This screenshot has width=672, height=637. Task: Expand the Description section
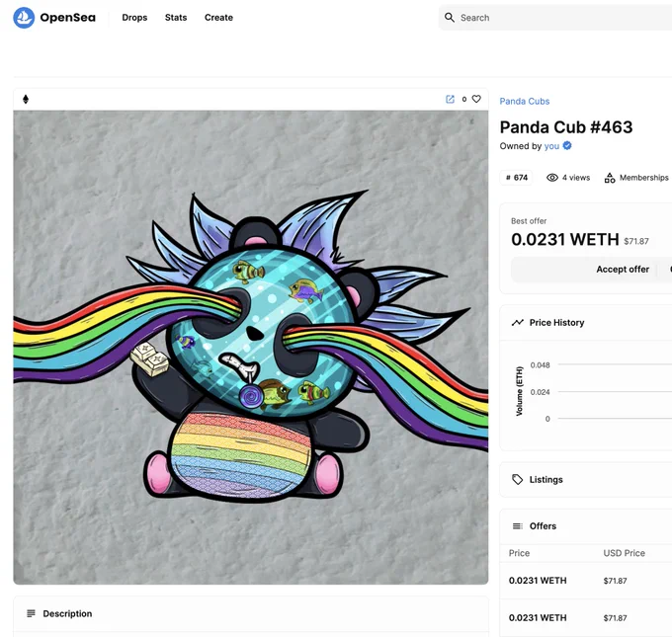coord(251,614)
